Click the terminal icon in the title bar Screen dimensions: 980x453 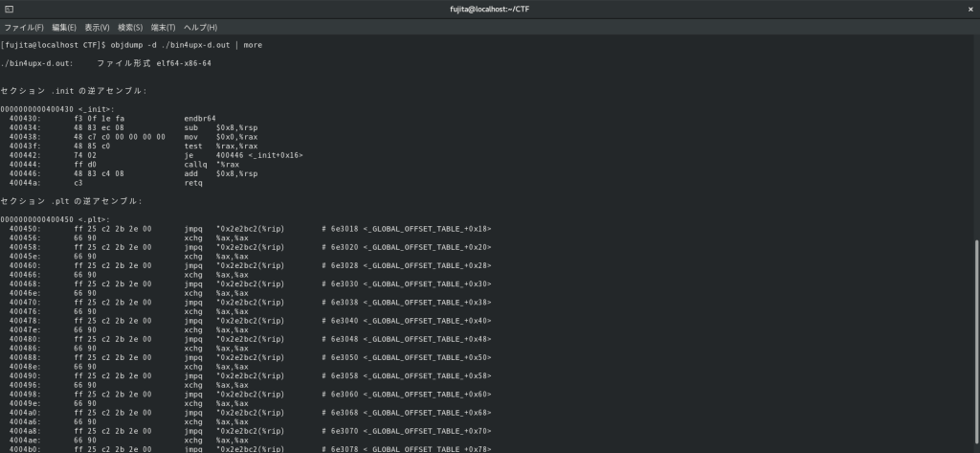click(x=9, y=9)
